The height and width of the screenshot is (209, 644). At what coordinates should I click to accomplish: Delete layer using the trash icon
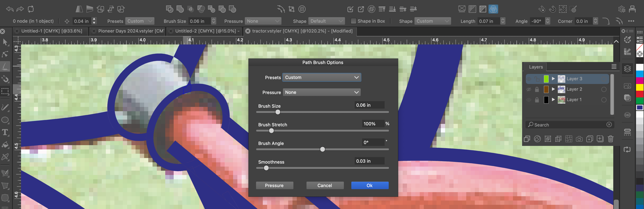pyautogui.click(x=610, y=139)
